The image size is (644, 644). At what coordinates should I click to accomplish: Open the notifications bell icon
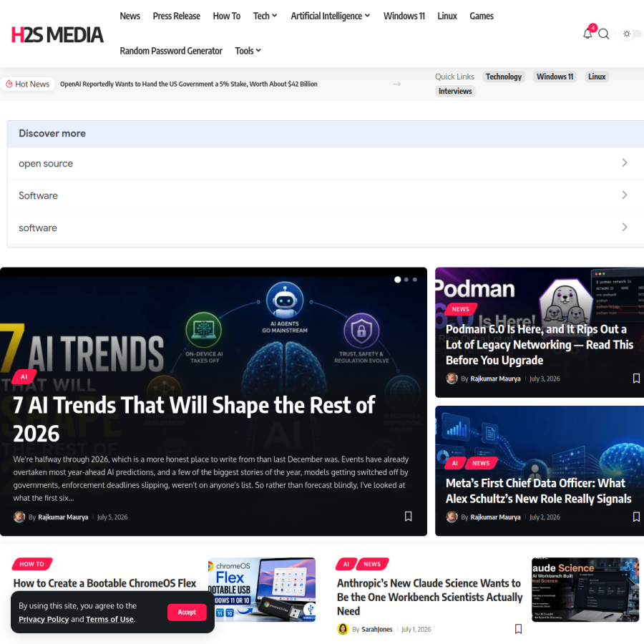(587, 33)
